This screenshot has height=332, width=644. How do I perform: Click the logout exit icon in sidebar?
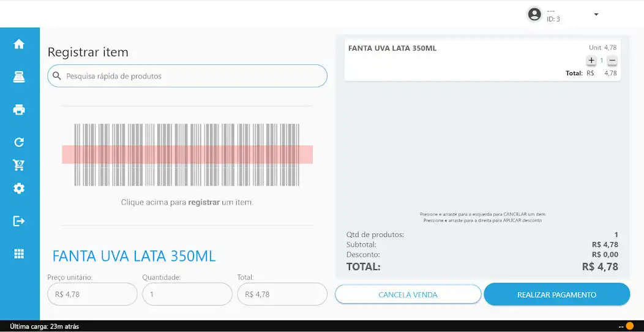[x=19, y=221]
